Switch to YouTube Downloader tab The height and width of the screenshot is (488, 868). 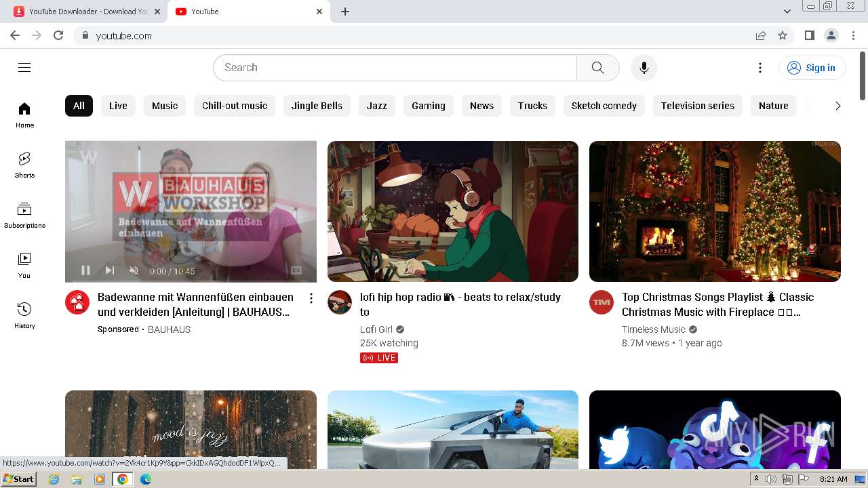(87, 12)
